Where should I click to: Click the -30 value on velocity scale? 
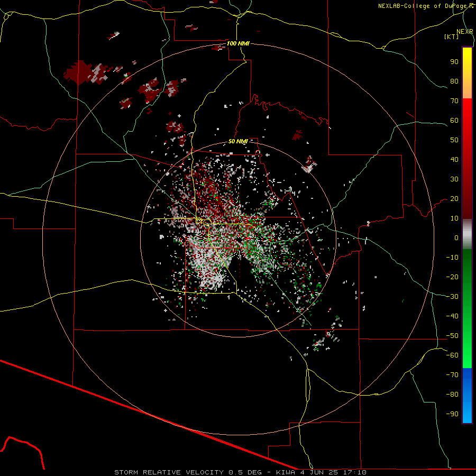452,297
